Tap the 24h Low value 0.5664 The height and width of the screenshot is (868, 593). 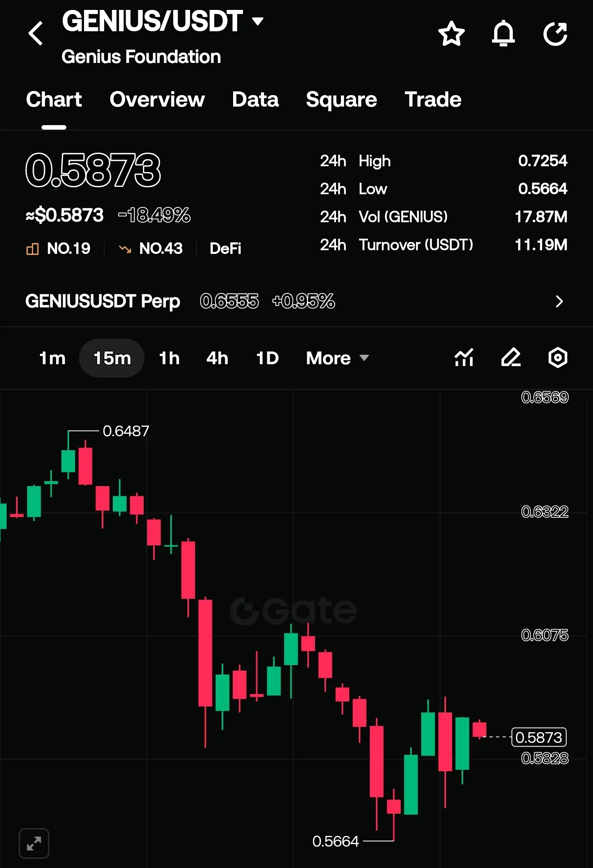click(x=543, y=189)
